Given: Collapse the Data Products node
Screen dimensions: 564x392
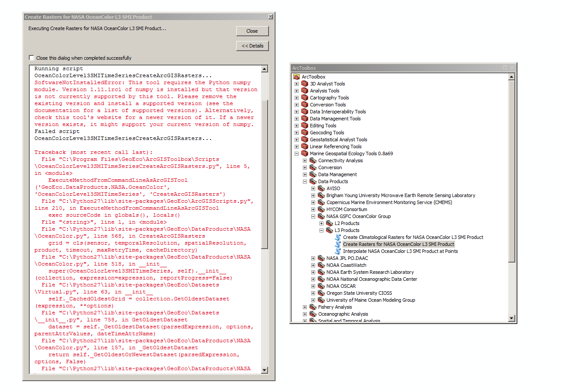Looking at the screenshot, I should pyautogui.click(x=305, y=181).
